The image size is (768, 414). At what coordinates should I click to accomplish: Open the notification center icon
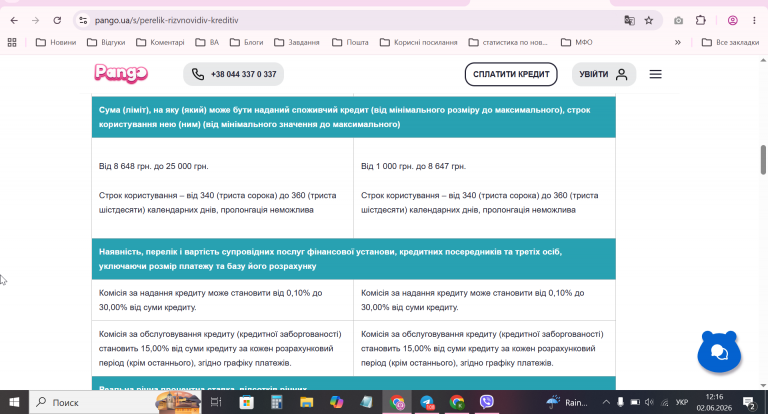coord(749,403)
